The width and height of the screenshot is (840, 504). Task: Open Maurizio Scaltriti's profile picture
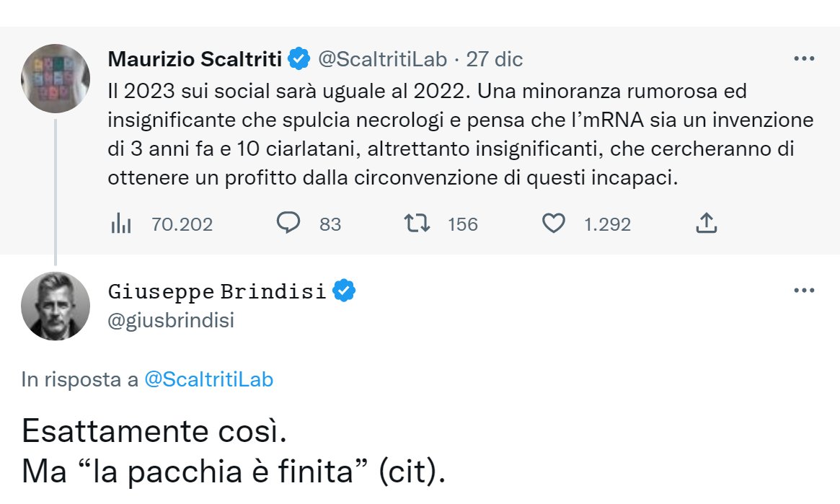[56, 78]
